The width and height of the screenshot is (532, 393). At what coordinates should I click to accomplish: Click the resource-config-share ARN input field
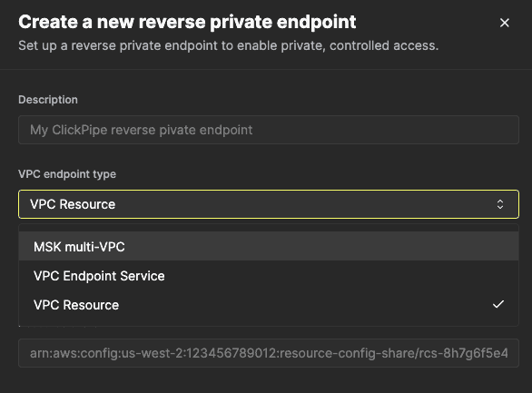[269, 353]
